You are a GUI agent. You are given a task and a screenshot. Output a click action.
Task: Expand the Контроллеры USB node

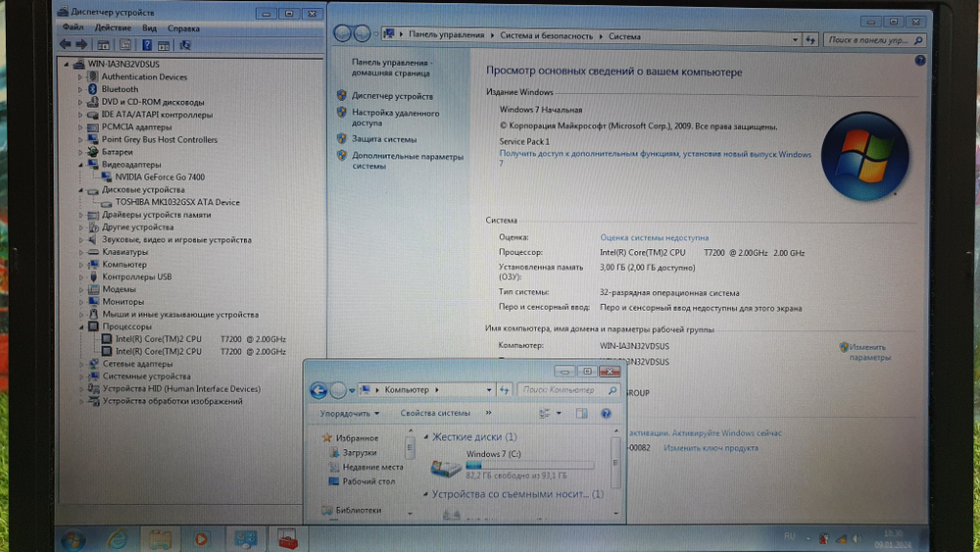[x=80, y=276]
